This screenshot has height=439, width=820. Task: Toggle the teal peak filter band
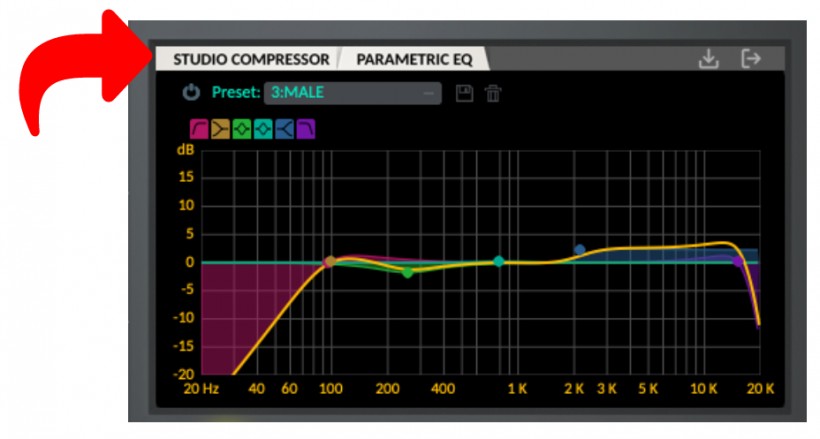[x=263, y=129]
